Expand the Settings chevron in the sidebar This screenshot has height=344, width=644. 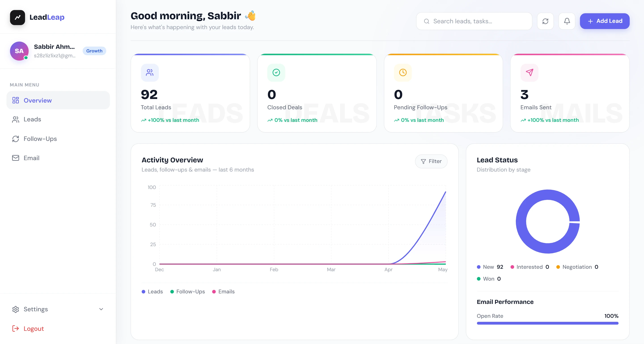pos(101,309)
